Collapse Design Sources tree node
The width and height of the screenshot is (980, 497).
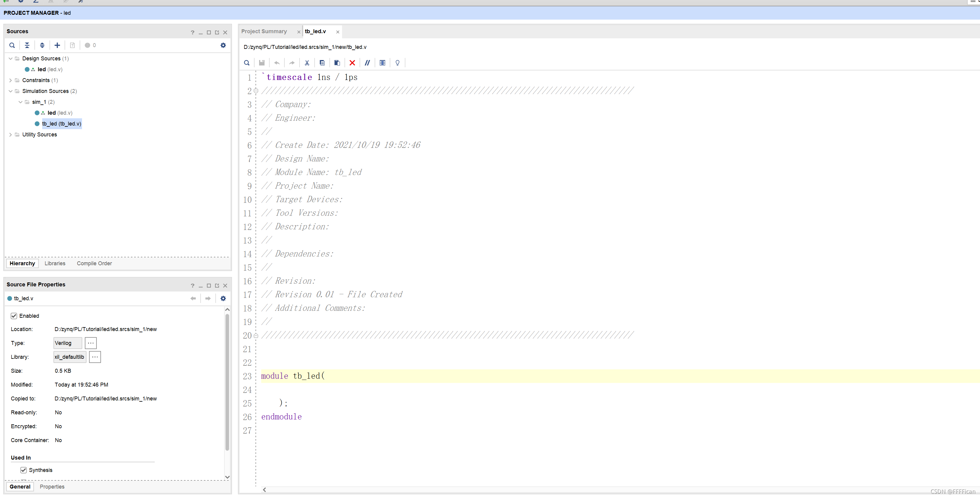[11, 59]
